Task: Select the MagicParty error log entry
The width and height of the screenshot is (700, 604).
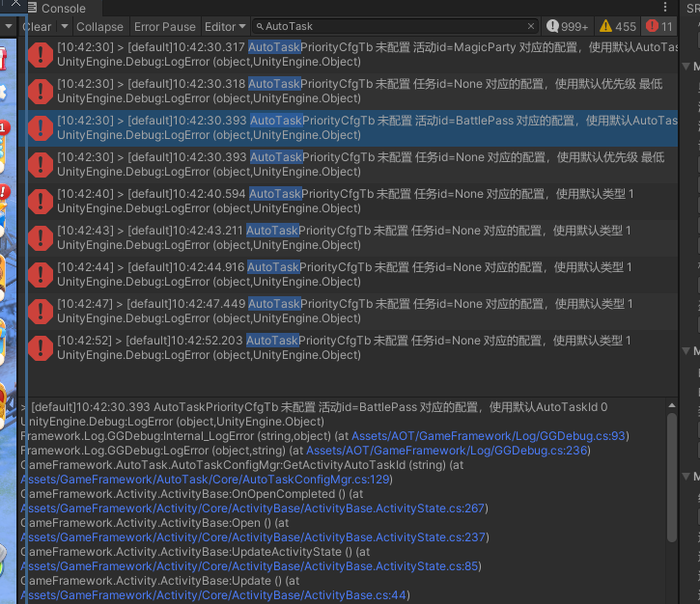Action: coord(349,54)
